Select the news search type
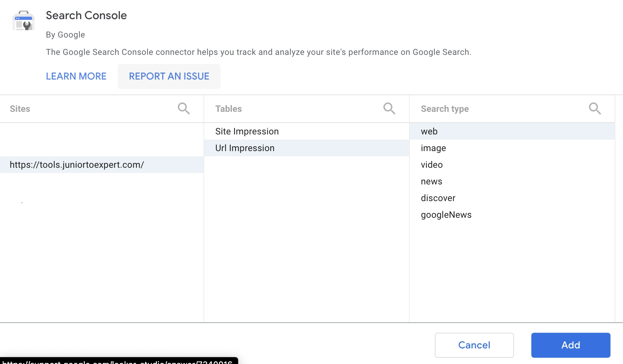Viewport: 623px width, 364px height. coord(512,181)
